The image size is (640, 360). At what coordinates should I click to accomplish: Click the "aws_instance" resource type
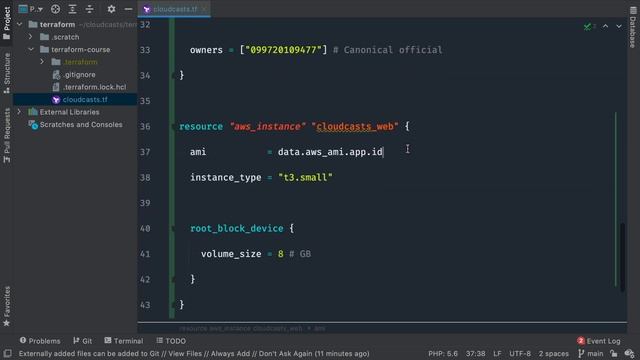(x=267, y=127)
